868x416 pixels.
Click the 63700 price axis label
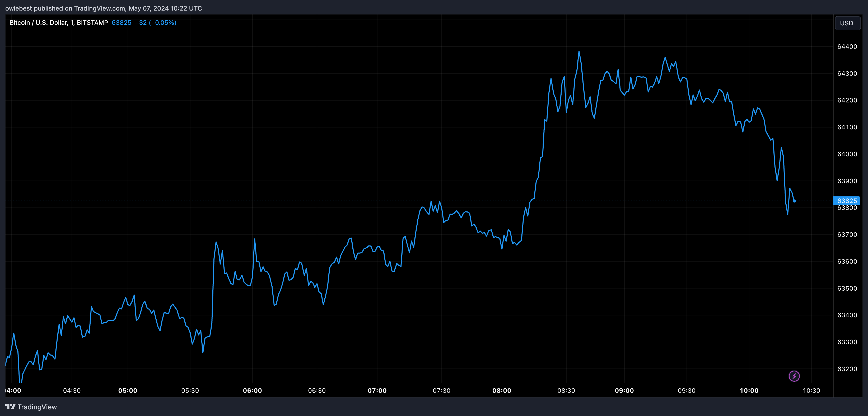pyautogui.click(x=847, y=234)
